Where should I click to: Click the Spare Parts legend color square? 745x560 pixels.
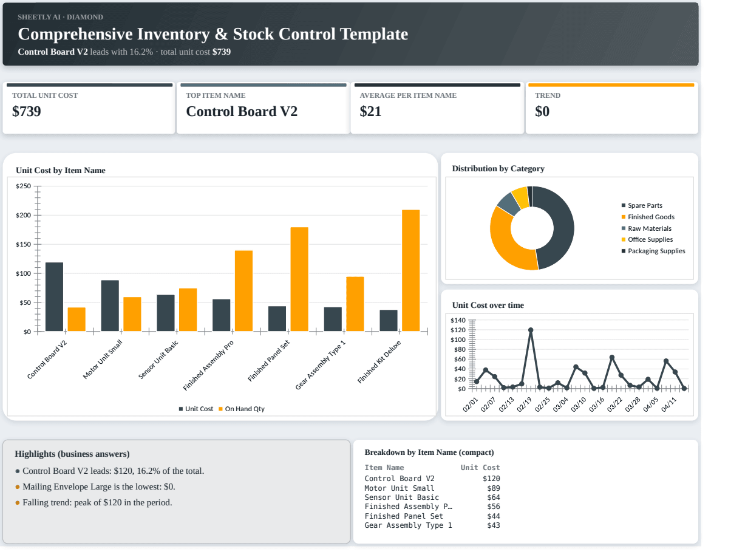click(x=624, y=206)
